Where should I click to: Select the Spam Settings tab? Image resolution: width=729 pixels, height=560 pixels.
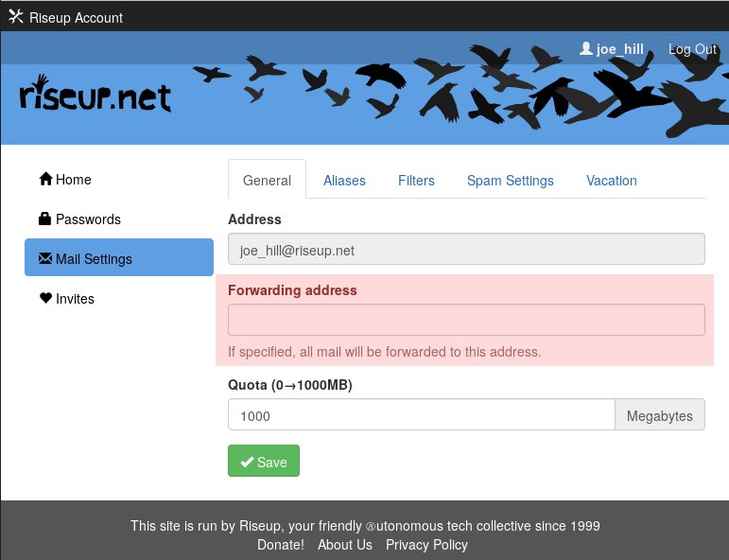pyautogui.click(x=510, y=181)
